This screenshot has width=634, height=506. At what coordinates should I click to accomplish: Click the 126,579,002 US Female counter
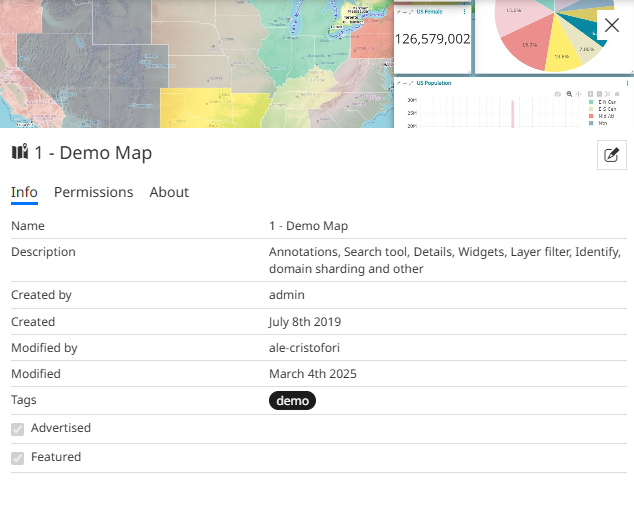click(432, 39)
